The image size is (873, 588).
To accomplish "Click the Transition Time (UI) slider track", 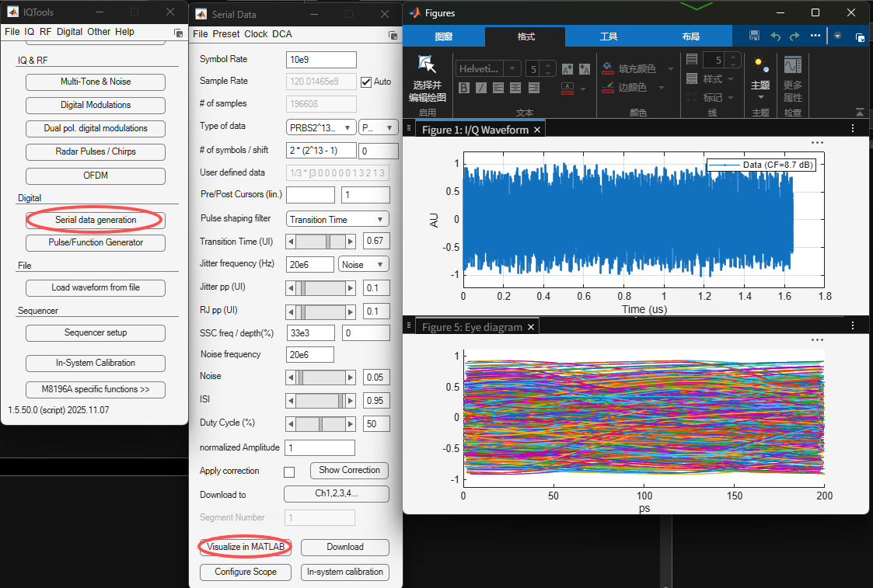I will pos(320,242).
